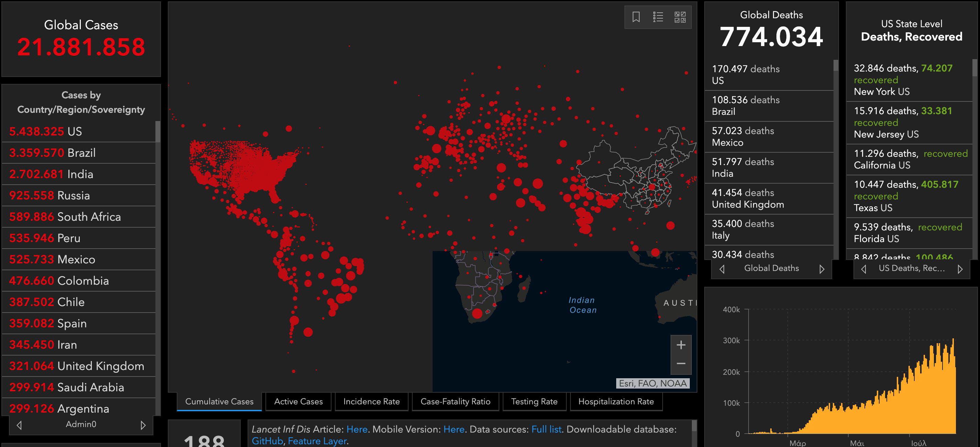Screen dimensions: 980x447
Task: Click left arrow beside US Deaths, Rec...
Action: [x=863, y=269]
